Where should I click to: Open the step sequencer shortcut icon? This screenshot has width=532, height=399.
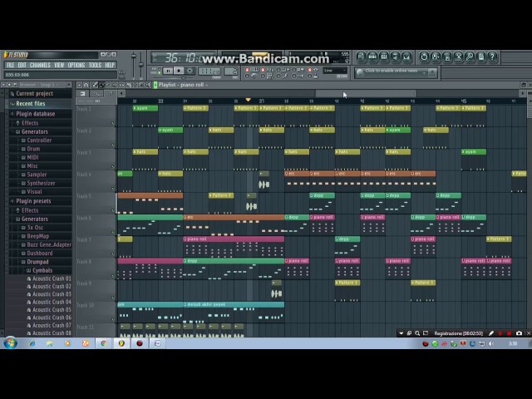click(x=372, y=57)
